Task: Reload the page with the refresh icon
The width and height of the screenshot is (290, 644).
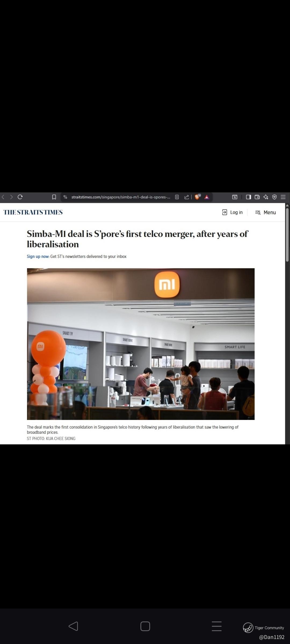Action: click(20, 197)
